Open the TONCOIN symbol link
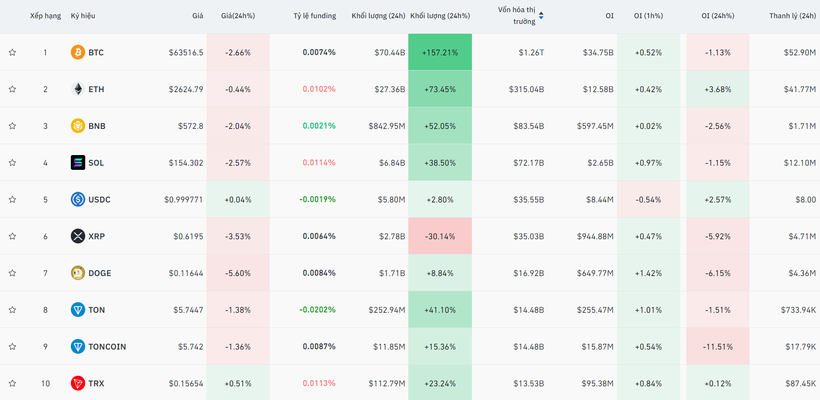Viewport: 820px width, 400px height. pos(107,347)
